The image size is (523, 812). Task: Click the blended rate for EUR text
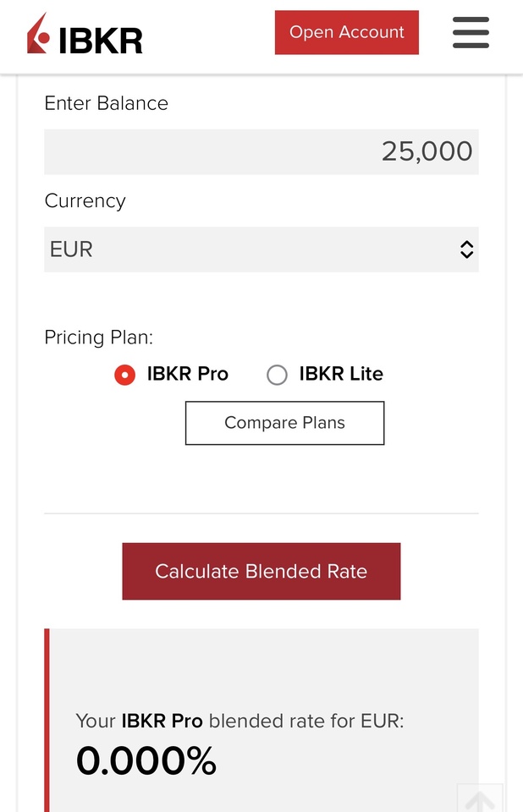[239, 721]
